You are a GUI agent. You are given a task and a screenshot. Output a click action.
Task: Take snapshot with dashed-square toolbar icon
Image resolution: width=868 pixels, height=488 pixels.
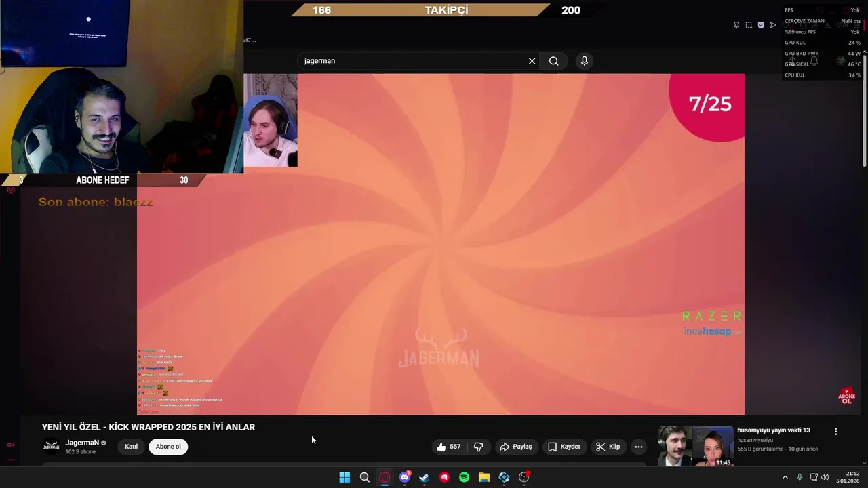pos(749,25)
